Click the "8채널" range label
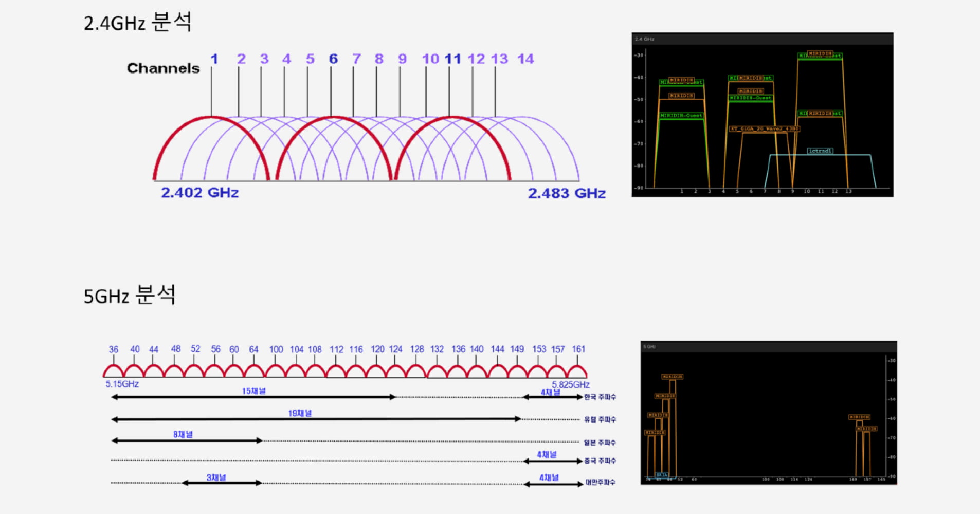 [x=183, y=435]
